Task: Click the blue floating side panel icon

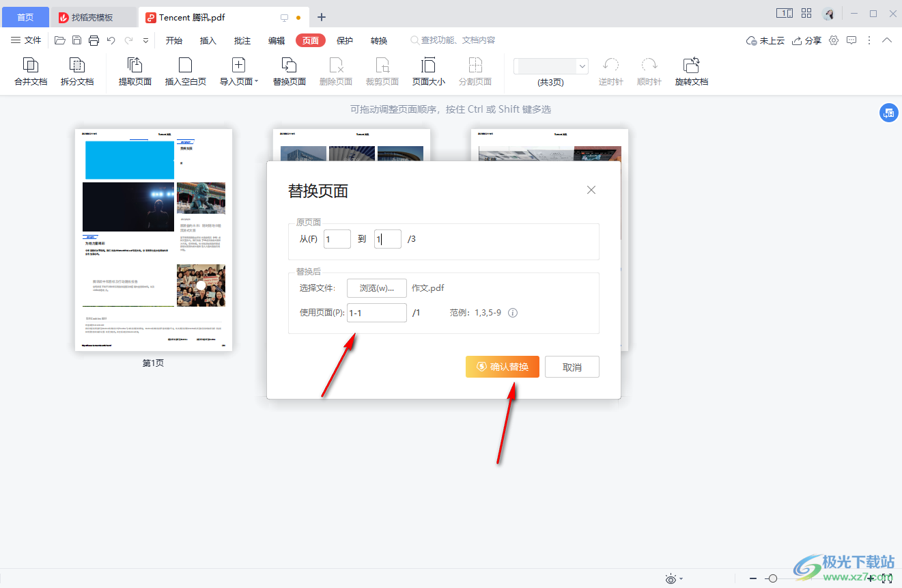Action: tap(888, 113)
